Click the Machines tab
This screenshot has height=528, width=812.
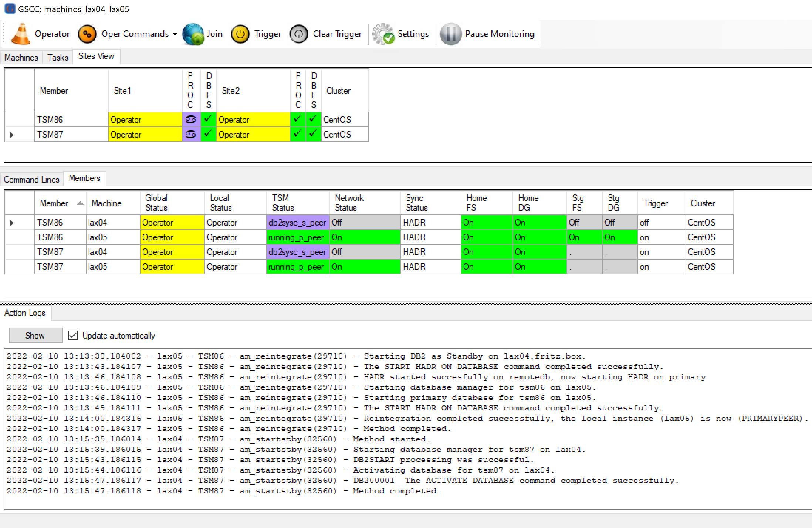[x=21, y=57]
